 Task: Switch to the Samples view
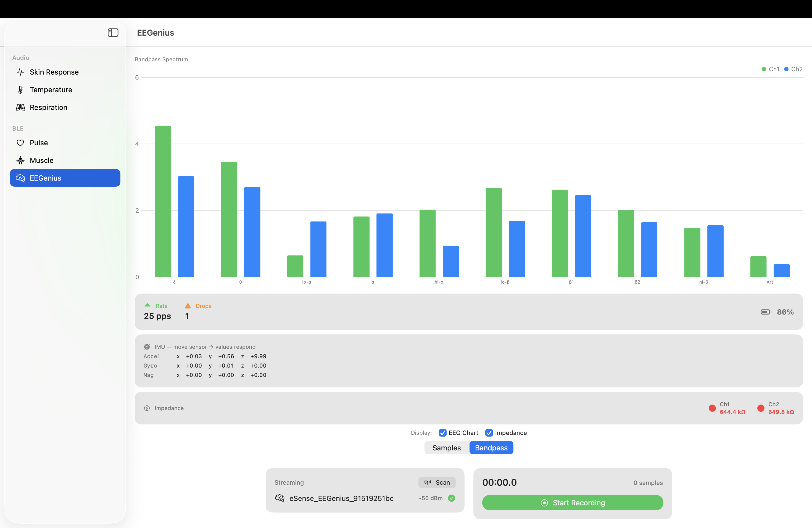(447, 448)
